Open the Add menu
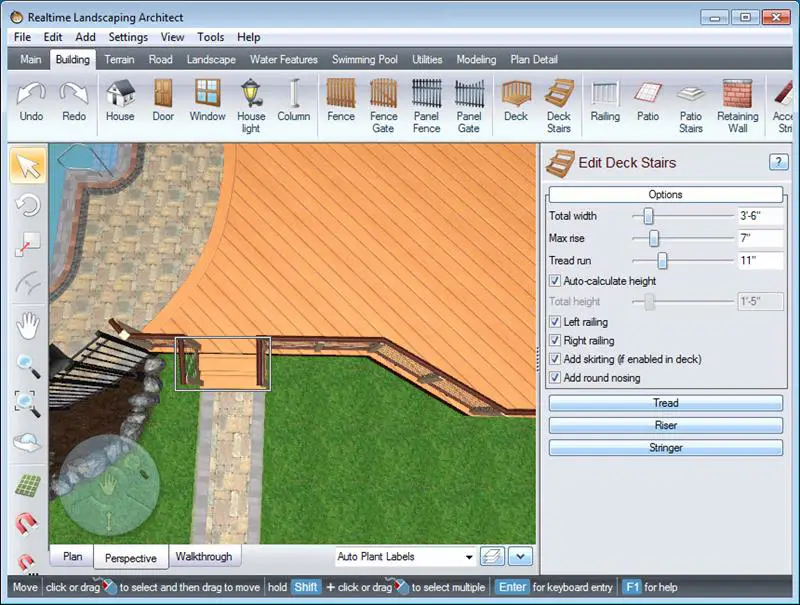This screenshot has height=605, width=800. click(85, 37)
